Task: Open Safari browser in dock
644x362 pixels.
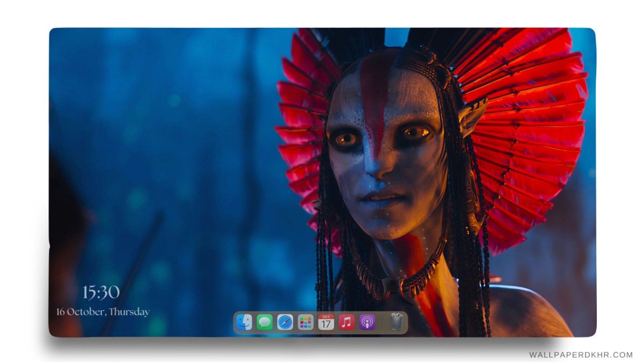Action: (285, 322)
